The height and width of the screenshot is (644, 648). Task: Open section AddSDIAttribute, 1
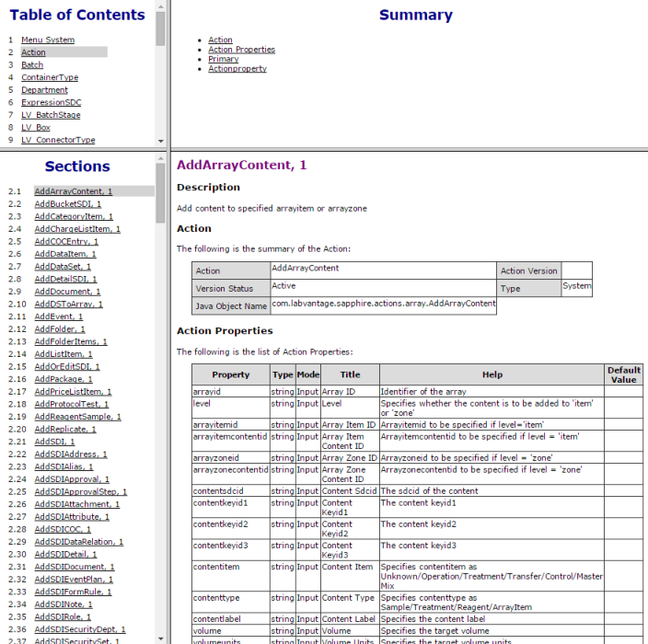[x=72, y=517]
